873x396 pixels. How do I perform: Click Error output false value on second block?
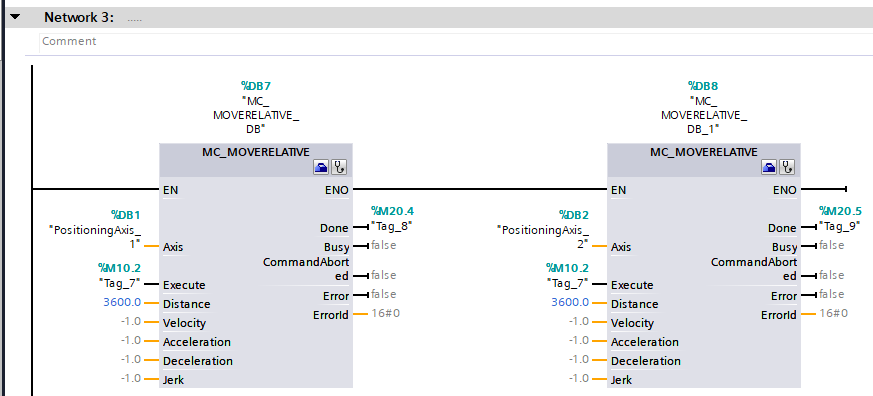[x=832, y=294]
